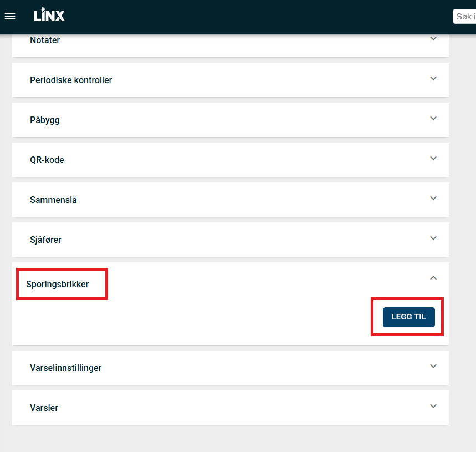The image size is (476, 452).
Task: Open the Notater section header
Action: pyautogui.click(x=45, y=40)
